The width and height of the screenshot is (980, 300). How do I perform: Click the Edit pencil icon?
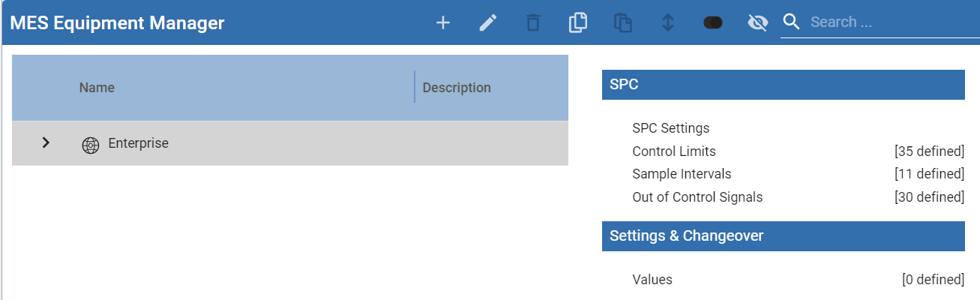(x=488, y=23)
